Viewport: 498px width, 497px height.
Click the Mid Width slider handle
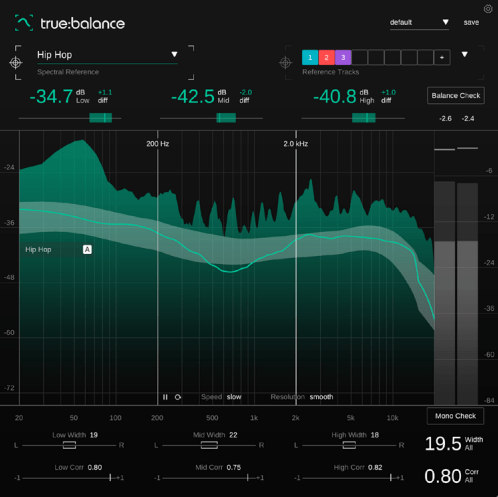pos(209,445)
